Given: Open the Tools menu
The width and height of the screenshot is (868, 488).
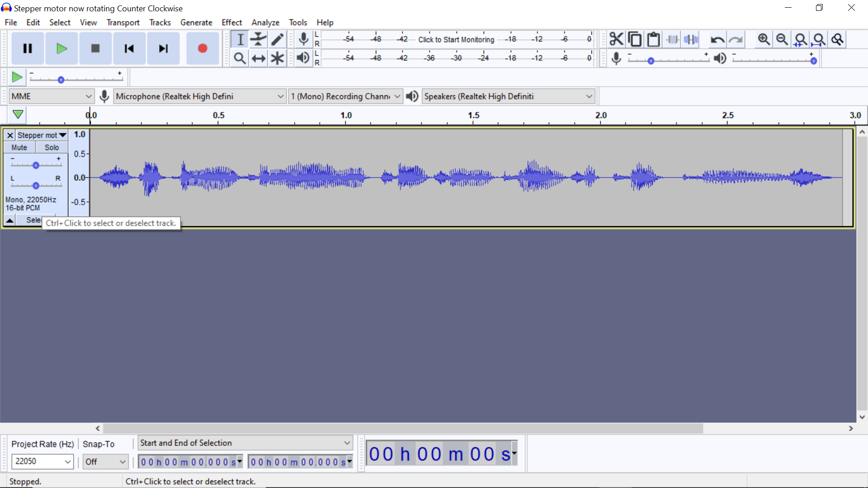Looking at the screenshot, I should click(298, 22).
